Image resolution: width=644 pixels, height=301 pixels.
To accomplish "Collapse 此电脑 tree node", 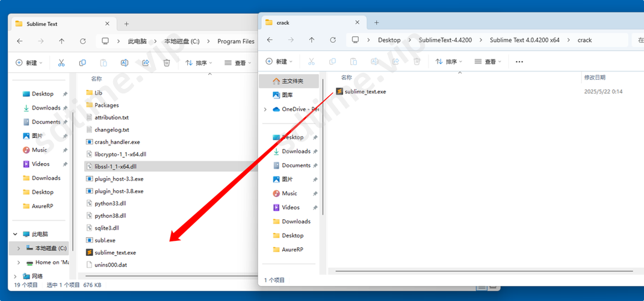I will pyautogui.click(x=15, y=234).
